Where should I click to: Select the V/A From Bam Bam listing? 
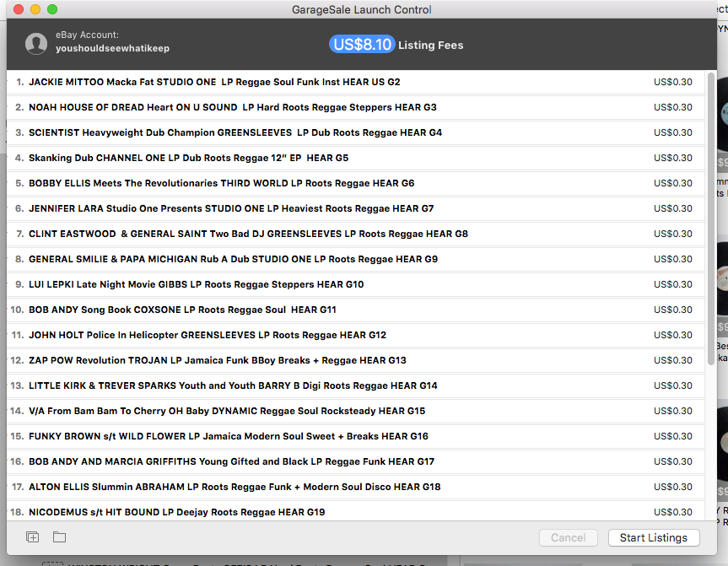(x=356, y=411)
